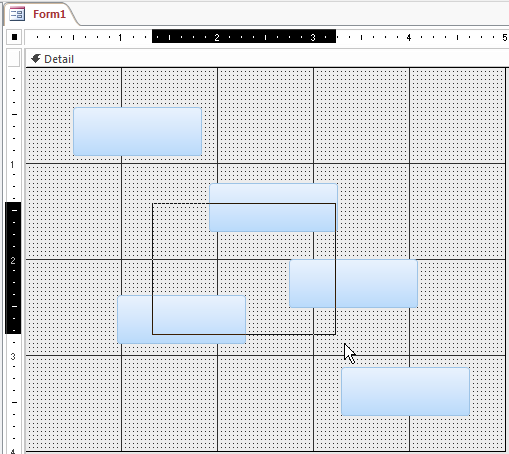Click the horizontal ruler at the 3-inch mark
The width and height of the screenshot is (509, 454).
point(313,37)
